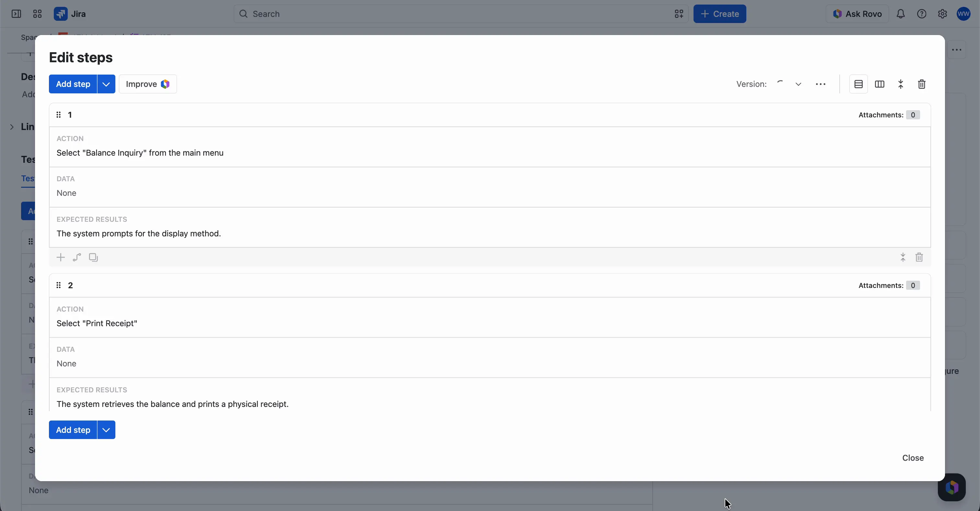Collapse the sidebar panel icon

tap(16, 14)
